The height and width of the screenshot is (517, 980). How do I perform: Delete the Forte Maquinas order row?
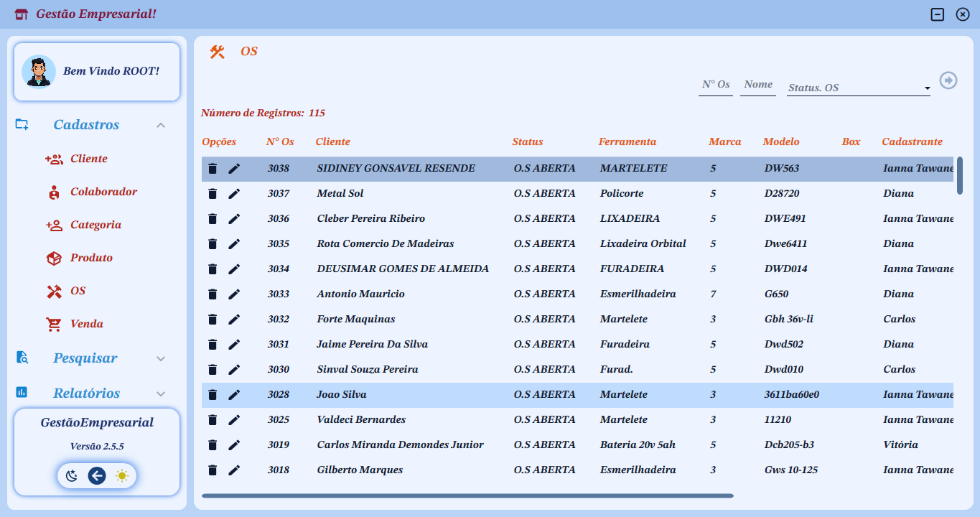click(212, 320)
